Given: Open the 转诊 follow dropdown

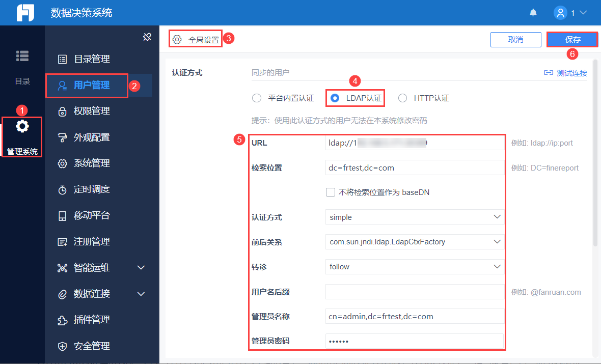Looking at the screenshot, I should (x=415, y=267).
